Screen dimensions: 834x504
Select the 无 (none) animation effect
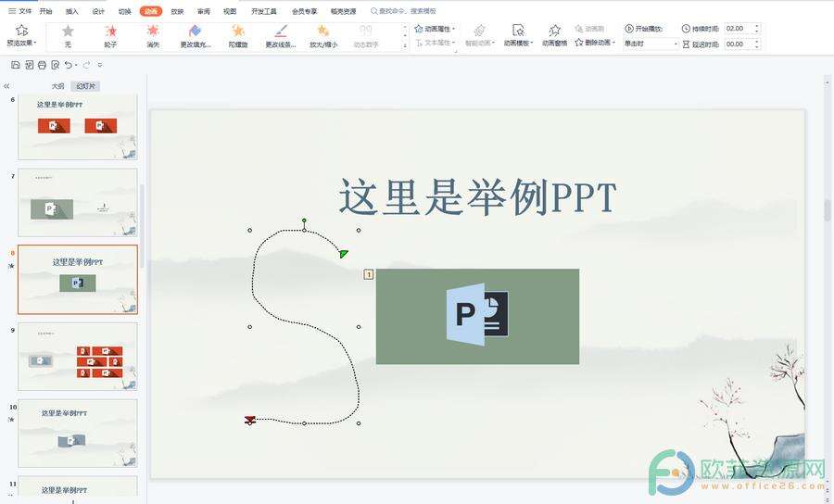pos(68,36)
